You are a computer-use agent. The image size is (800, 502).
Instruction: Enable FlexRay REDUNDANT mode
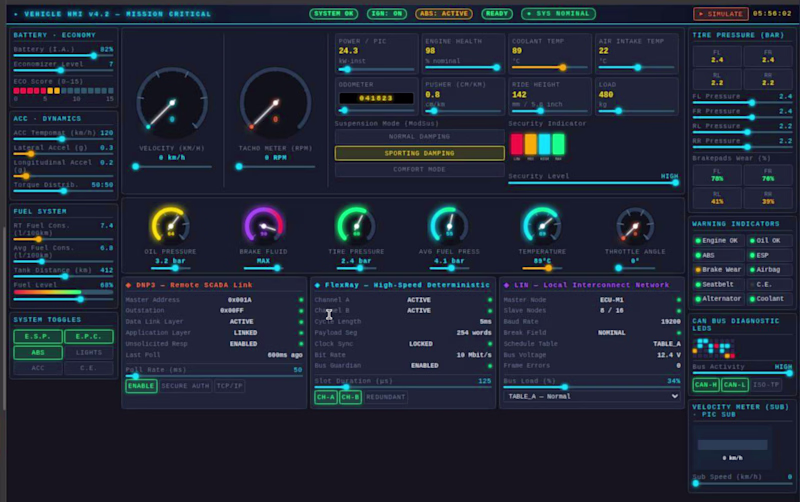point(385,397)
